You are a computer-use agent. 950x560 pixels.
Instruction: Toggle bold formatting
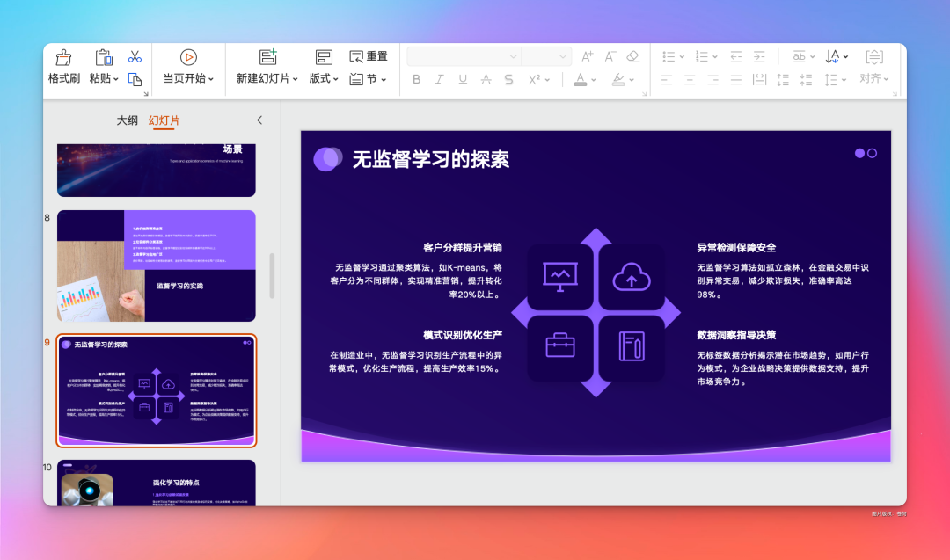pos(416,79)
